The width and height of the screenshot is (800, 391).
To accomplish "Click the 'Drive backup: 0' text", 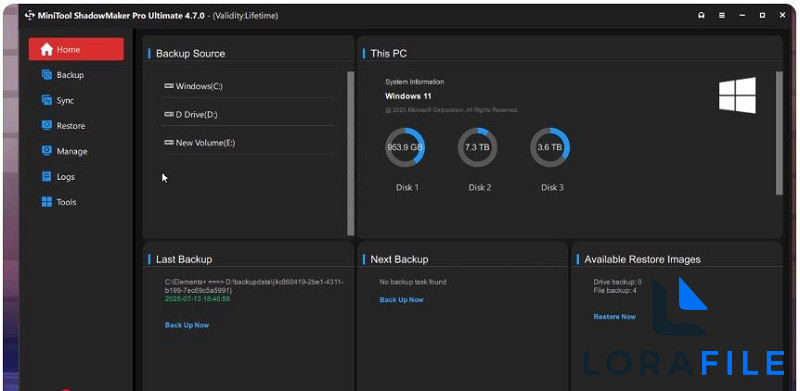I will [x=617, y=282].
